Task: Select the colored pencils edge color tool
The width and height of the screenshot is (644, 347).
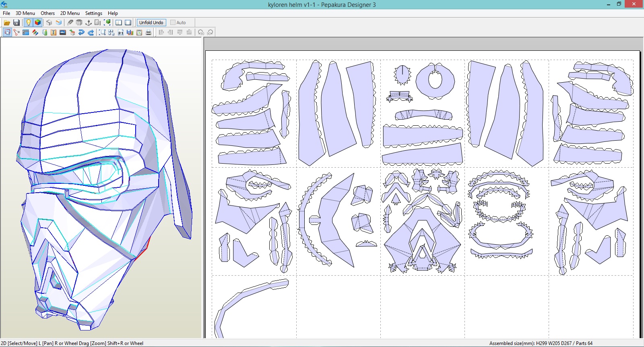Action: (x=35, y=32)
